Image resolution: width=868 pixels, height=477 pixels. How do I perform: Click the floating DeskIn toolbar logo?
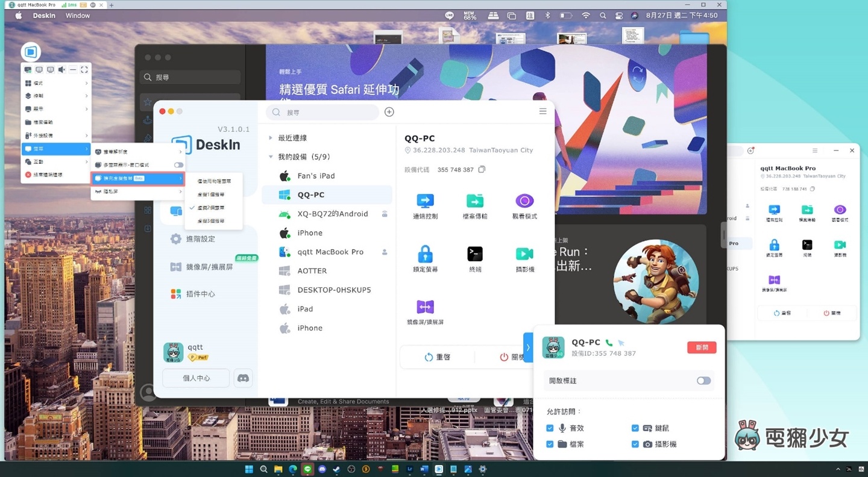[x=31, y=52]
